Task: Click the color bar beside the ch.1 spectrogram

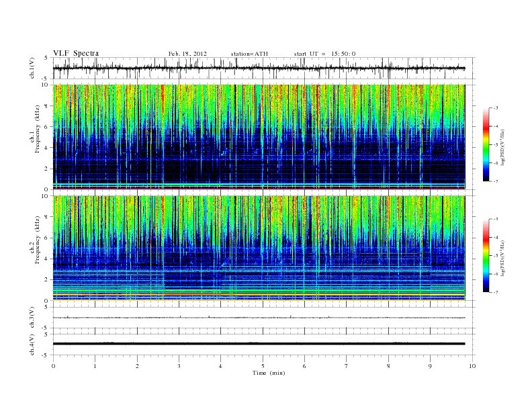Action: point(486,144)
